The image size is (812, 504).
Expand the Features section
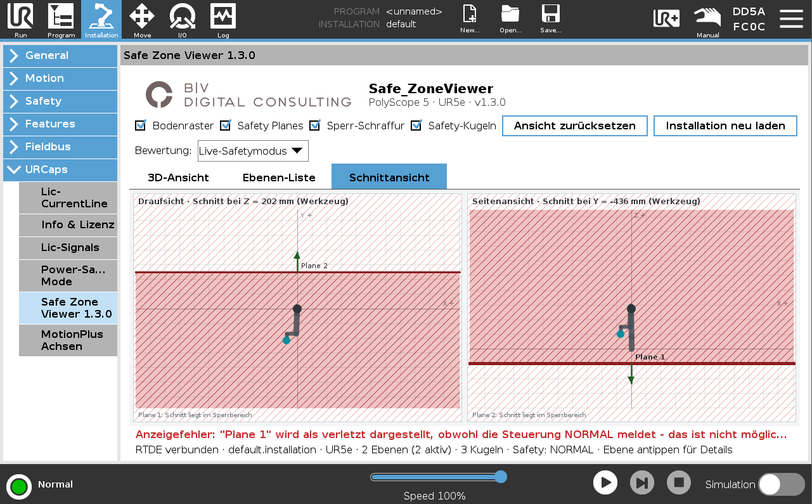(x=60, y=124)
